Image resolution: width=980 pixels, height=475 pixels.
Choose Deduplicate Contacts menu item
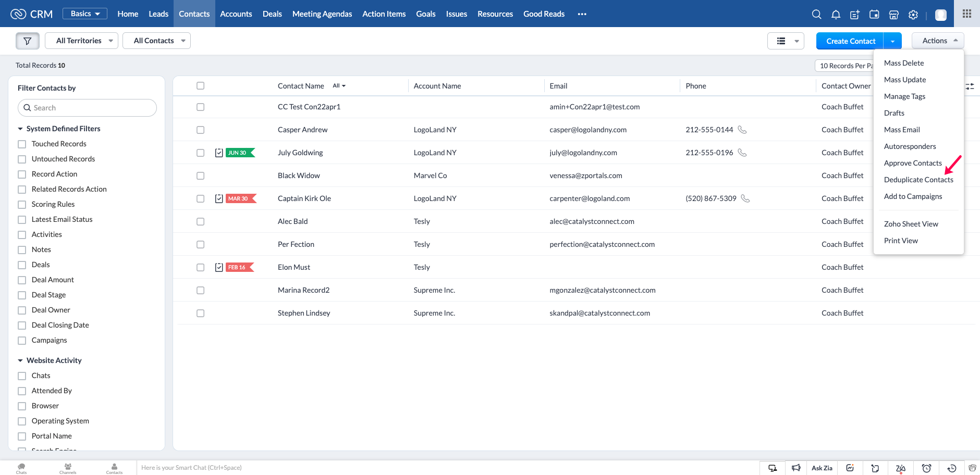tap(918, 180)
